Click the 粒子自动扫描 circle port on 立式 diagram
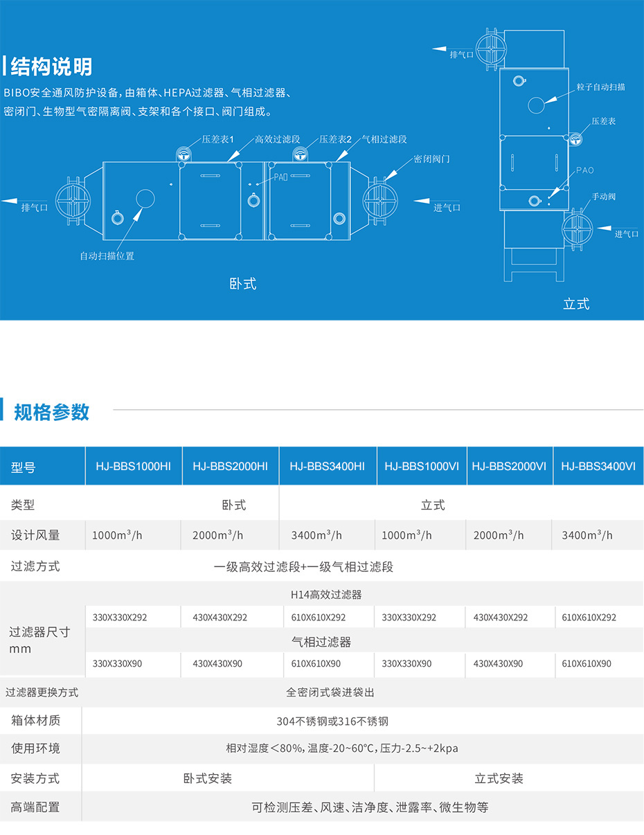The height and width of the screenshot is (835, 644). [536, 105]
